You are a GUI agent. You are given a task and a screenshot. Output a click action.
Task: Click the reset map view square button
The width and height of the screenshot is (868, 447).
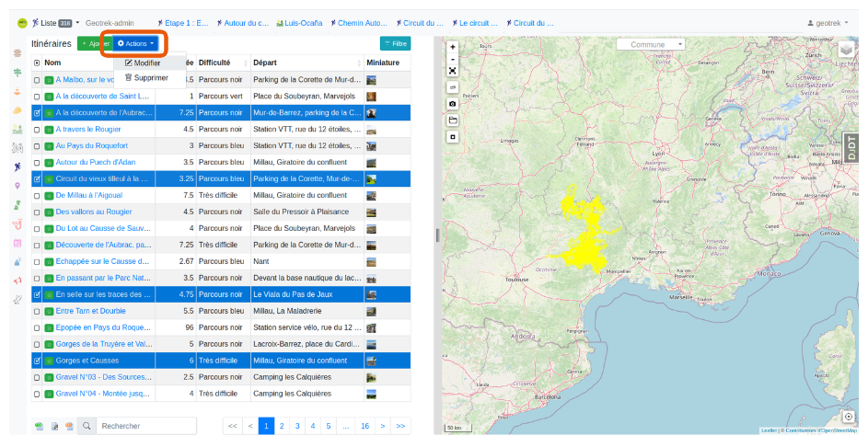[453, 137]
